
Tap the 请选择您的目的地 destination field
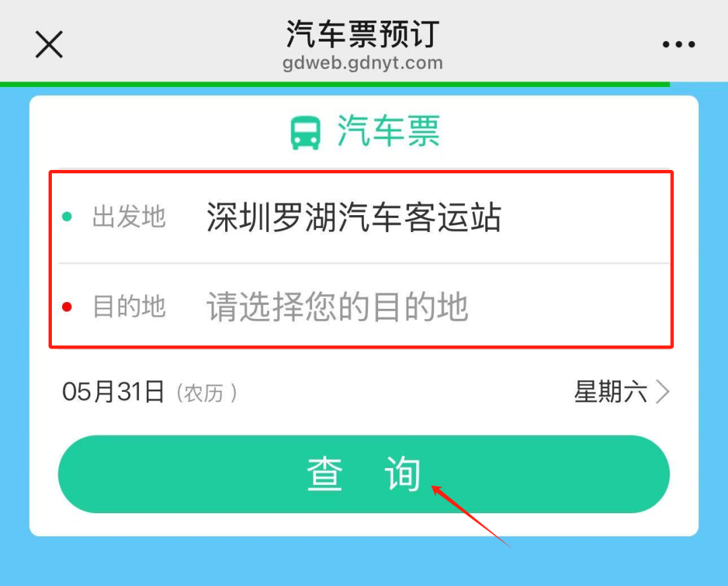click(337, 307)
